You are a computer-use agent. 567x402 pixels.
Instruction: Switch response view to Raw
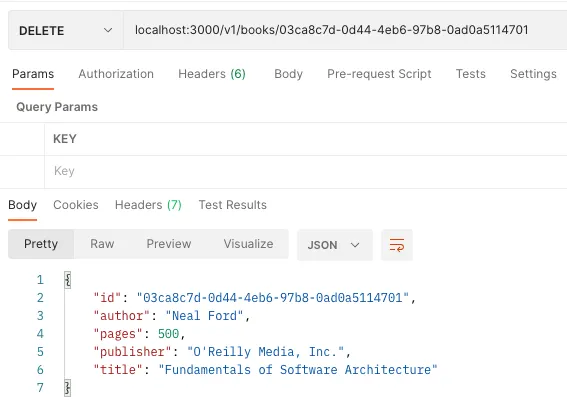coord(102,244)
